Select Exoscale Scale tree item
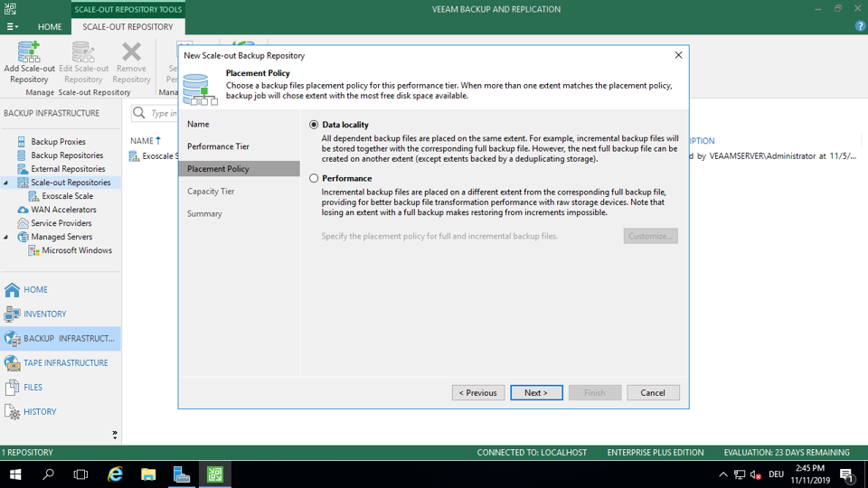This screenshot has height=488, width=868. [68, 196]
